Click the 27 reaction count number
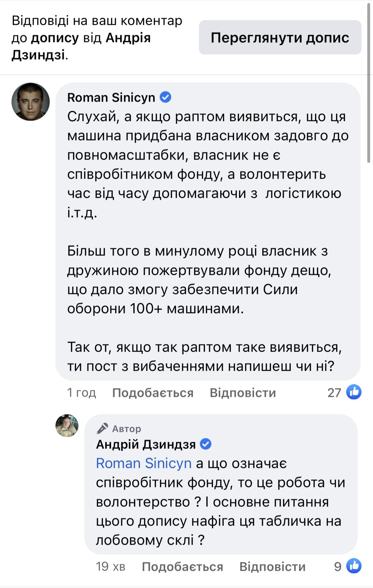 334,393
